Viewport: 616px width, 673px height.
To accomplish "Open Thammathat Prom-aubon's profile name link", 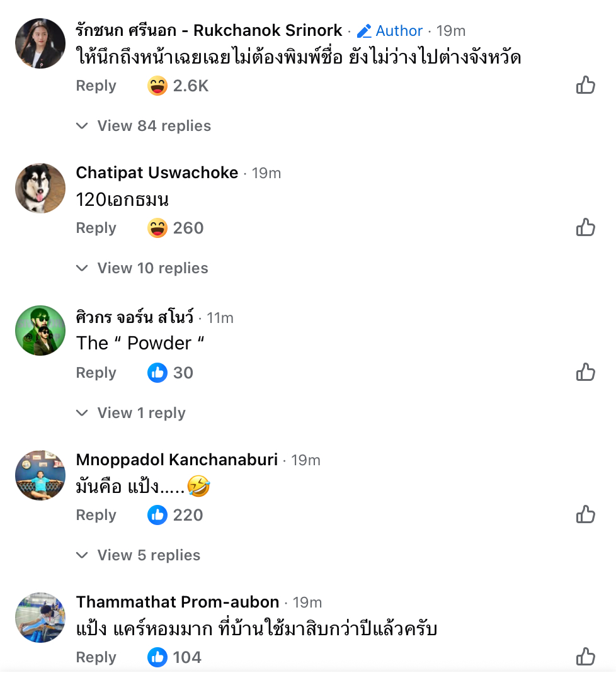I will [178, 602].
